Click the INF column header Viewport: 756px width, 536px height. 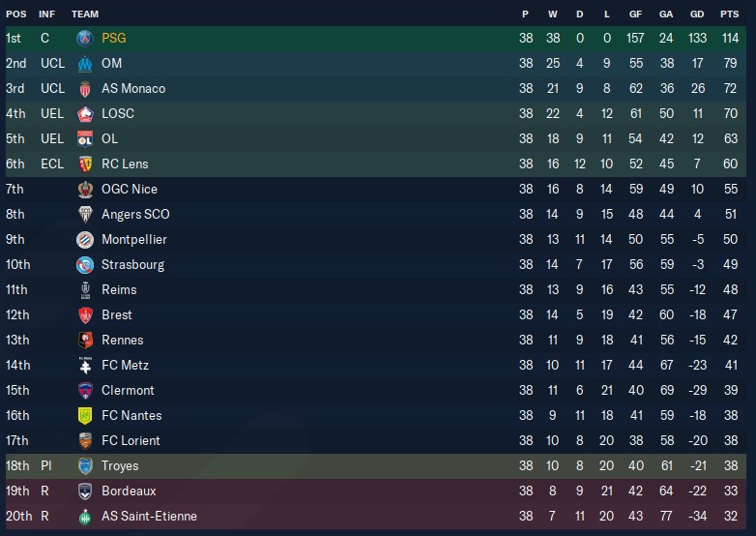point(46,15)
